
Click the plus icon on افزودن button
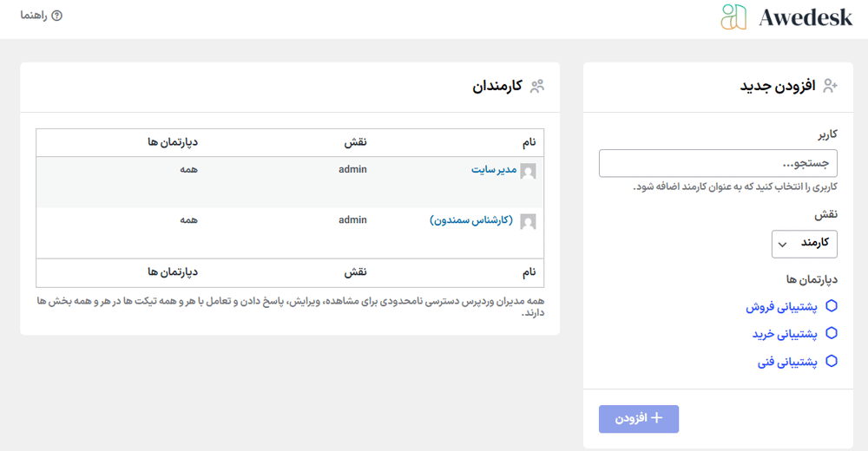657,418
